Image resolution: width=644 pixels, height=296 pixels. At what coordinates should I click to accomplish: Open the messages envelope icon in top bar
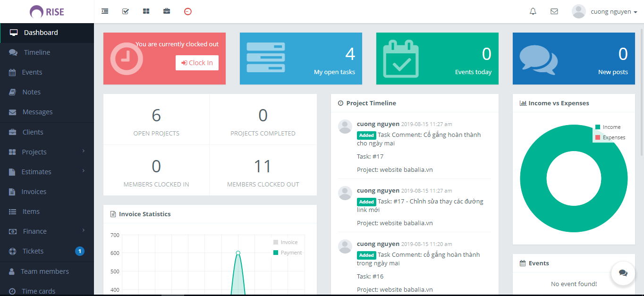pos(554,11)
